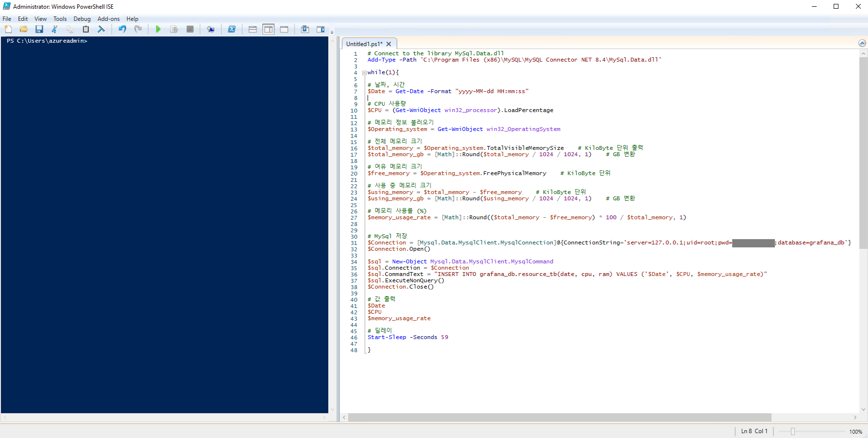Image resolution: width=868 pixels, height=438 pixels.
Task: Click the $CPU Get-WmiObject line
Action: [x=460, y=111]
